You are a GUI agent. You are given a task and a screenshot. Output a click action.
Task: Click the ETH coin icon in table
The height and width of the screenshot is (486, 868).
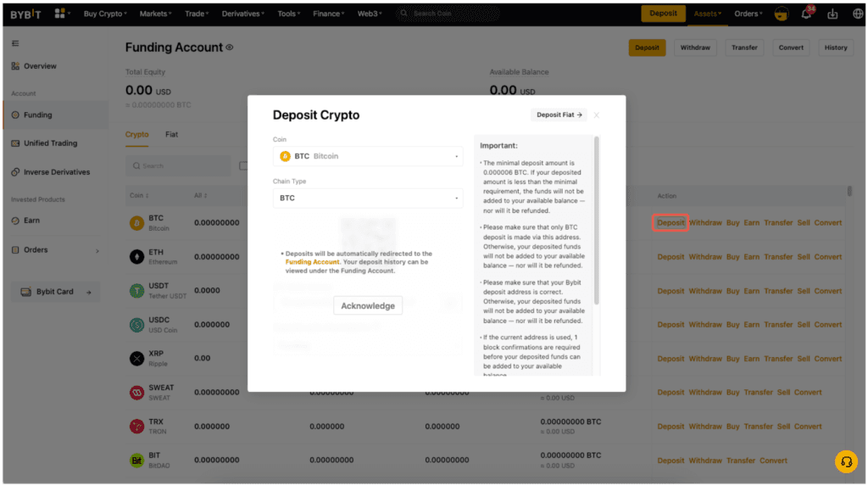[x=136, y=257]
